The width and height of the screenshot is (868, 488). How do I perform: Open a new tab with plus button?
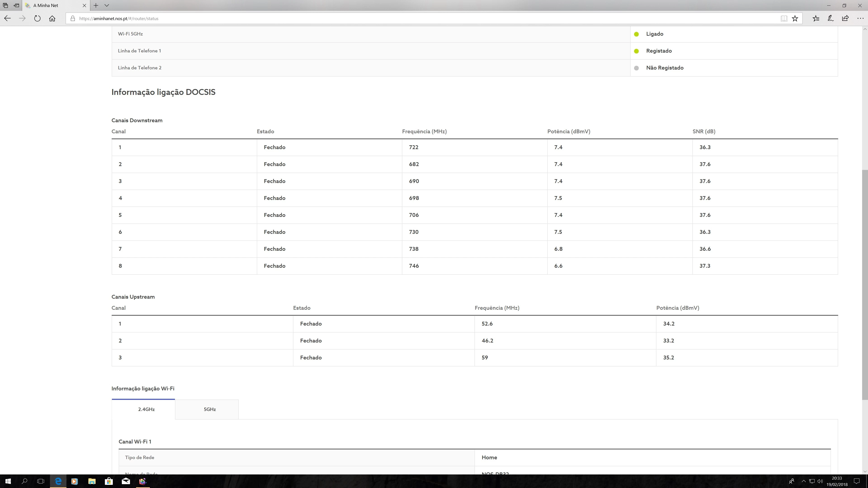tap(96, 5)
